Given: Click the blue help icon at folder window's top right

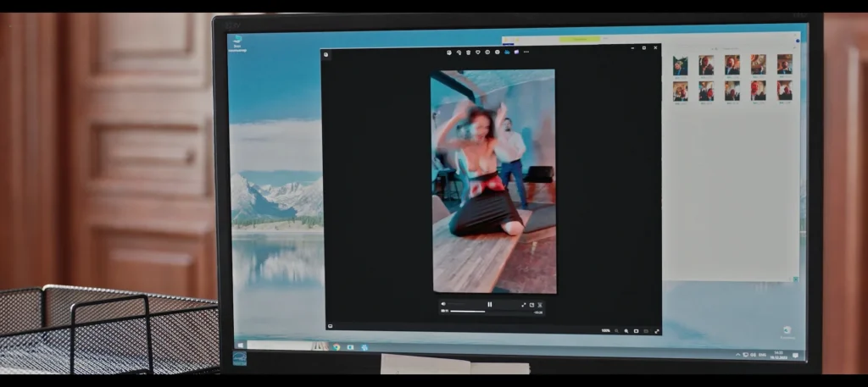Looking at the screenshot, I should [798, 41].
